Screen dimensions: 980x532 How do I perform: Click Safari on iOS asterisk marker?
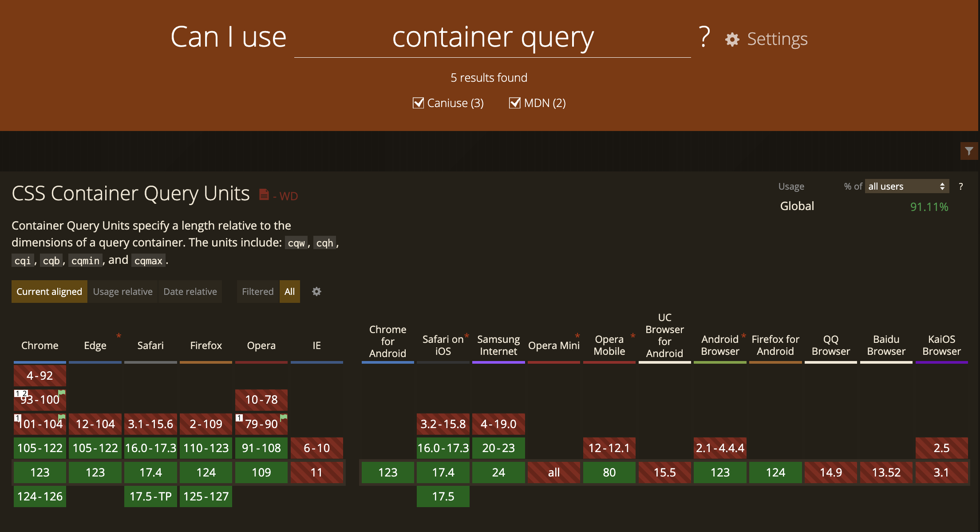coord(467,336)
